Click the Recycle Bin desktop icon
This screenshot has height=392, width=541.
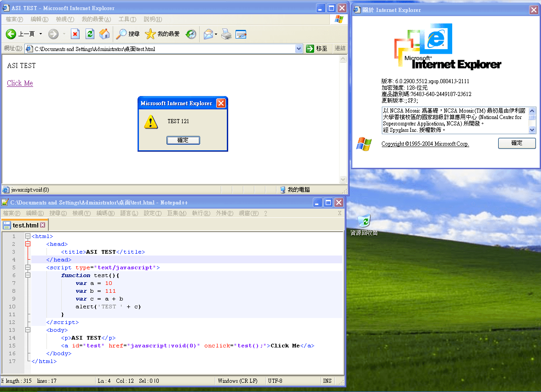364,221
